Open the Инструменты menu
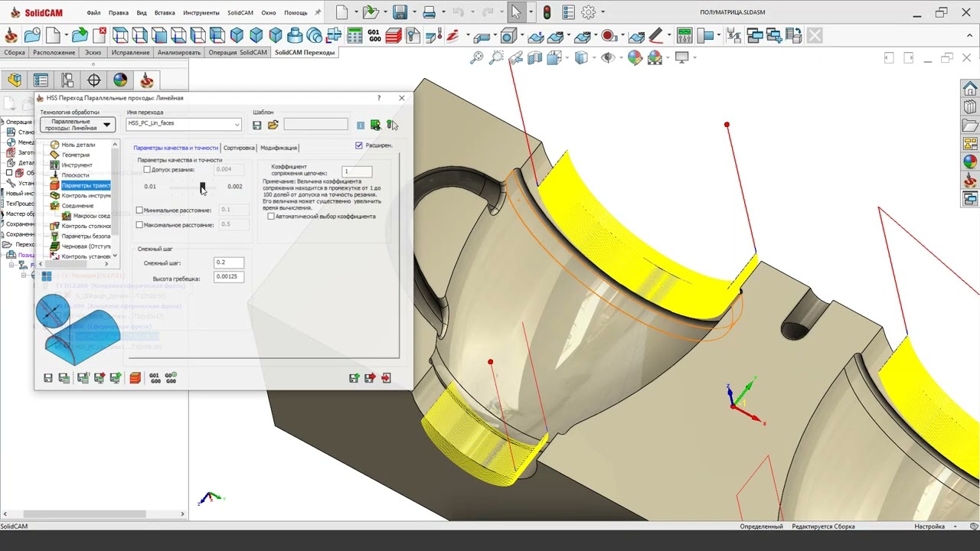The width and height of the screenshot is (980, 551). tap(201, 12)
